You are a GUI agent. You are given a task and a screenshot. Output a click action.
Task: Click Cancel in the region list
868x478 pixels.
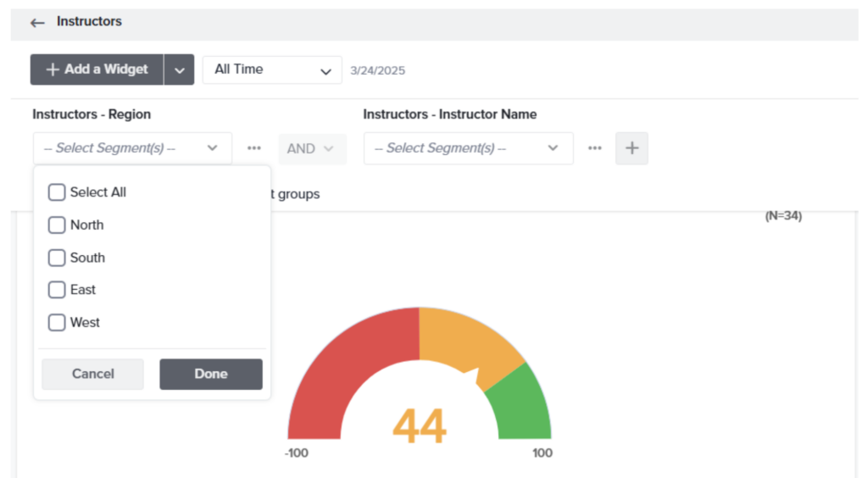point(92,374)
